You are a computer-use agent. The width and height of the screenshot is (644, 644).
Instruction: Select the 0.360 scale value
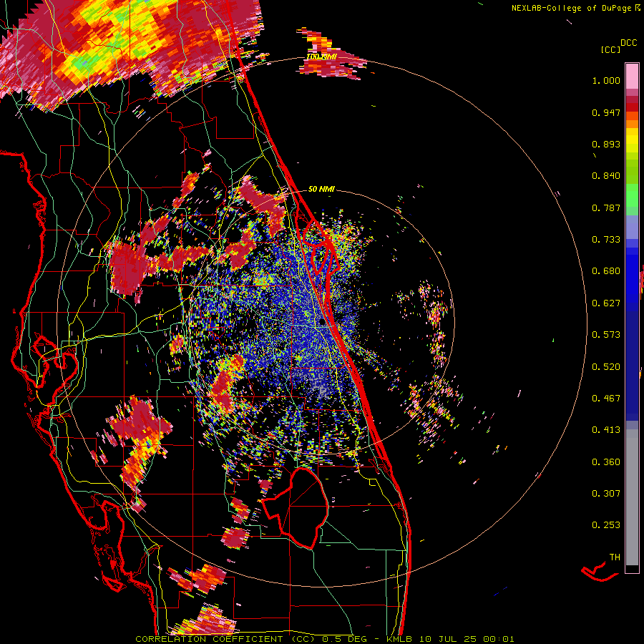pos(606,462)
